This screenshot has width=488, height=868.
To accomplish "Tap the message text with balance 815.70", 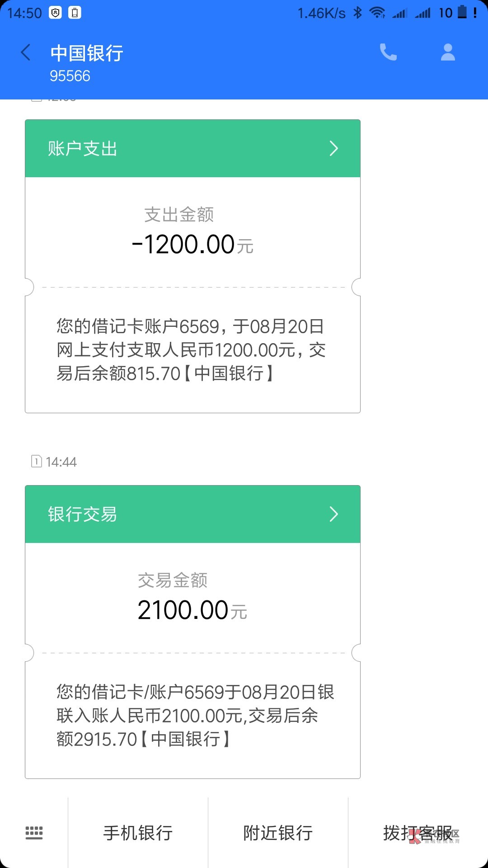I will [x=191, y=350].
